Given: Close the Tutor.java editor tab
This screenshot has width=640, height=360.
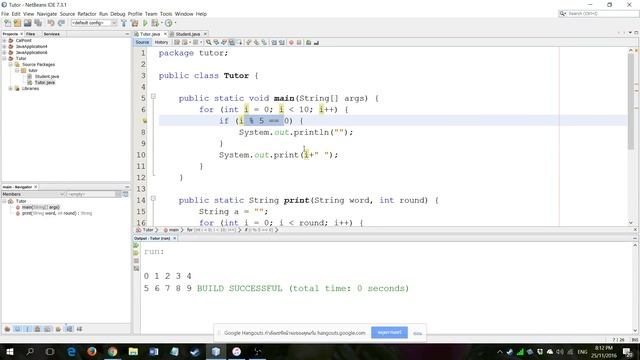Looking at the screenshot, I should (165, 34).
